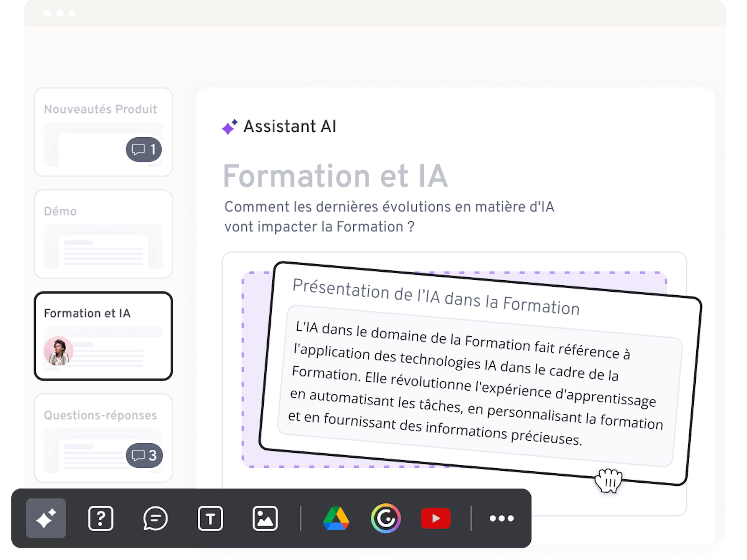Click the AI sparkle tool in toolbar
Viewport: 747px width, 560px height.
(x=46, y=518)
